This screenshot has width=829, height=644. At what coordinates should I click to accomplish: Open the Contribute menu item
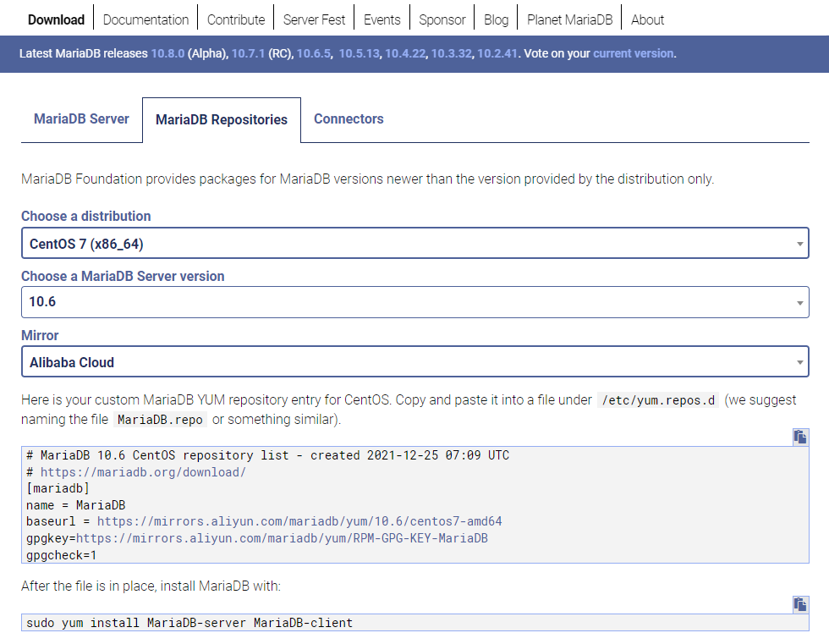[x=236, y=20]
